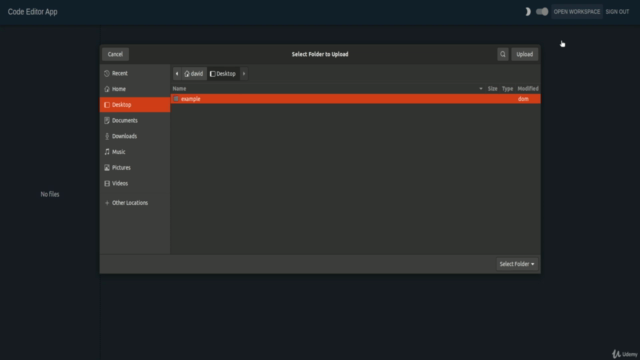Screen dimensions: 640x360
Task: Sort by Name column header
Action: [179, 89]
